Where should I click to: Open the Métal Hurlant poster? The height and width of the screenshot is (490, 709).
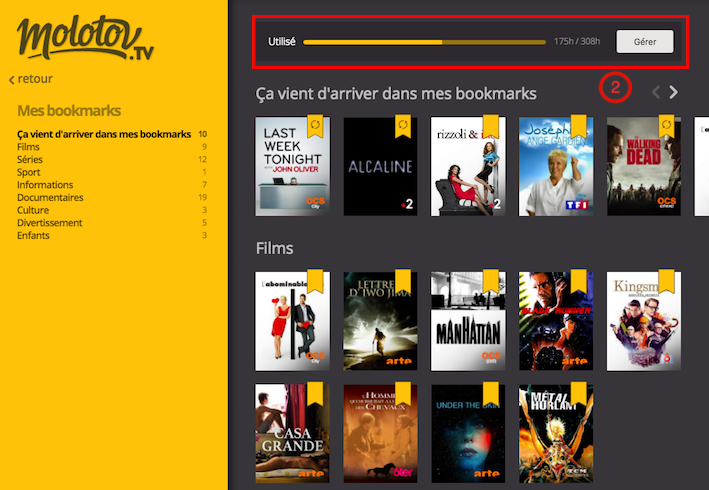pyautogui.click(x=556, y=433)
